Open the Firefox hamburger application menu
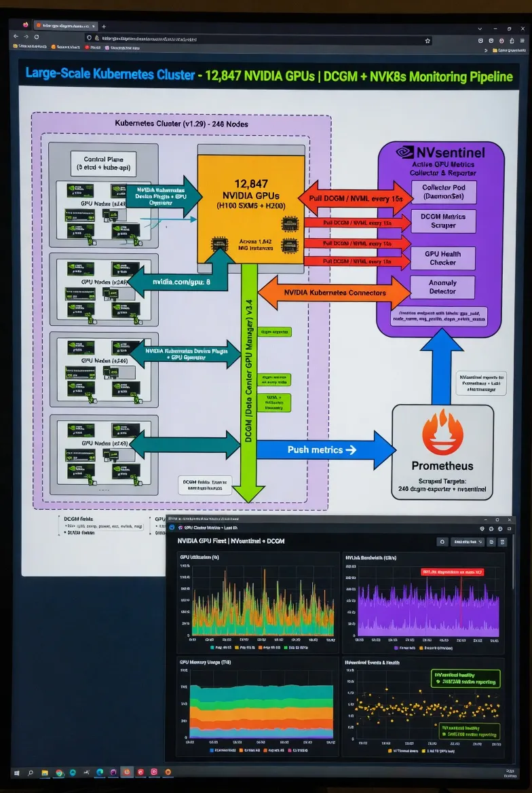Image resolution: width=532 pixels, height=793 pixels. (x=522, y=41)
